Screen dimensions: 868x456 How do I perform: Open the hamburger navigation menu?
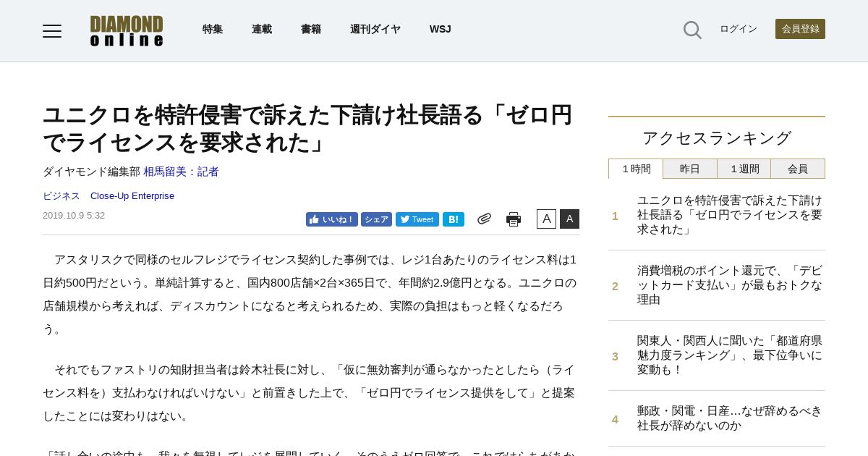tap(52, 30)
